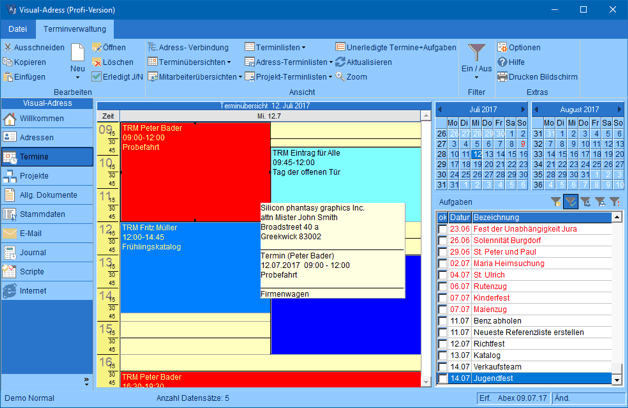628x408 pixels.
Task: Click Neueste Referenzliste erstellen task
Action: click(529, 332)
